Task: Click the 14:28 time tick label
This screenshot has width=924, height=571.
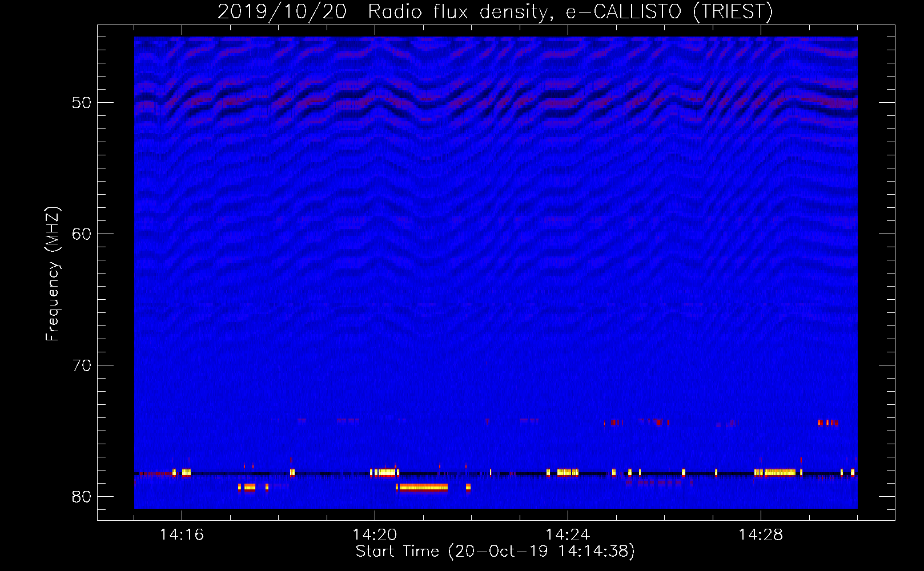Action: (x=761, y=535)
